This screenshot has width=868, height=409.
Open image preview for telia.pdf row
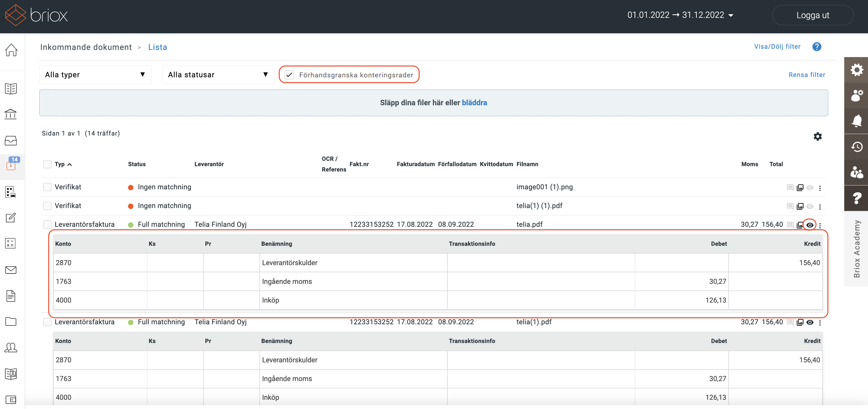pyautogui.click(x=800, y=225)
